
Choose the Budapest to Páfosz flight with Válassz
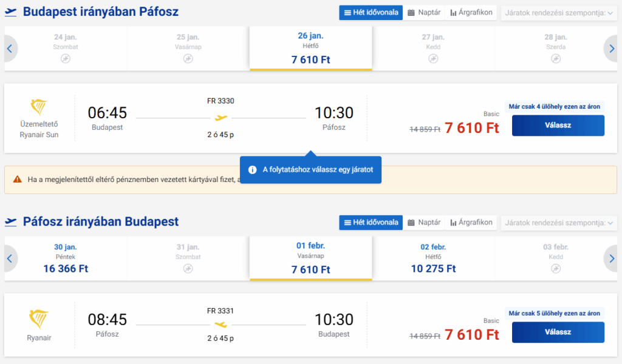click(x=558, y=126)
